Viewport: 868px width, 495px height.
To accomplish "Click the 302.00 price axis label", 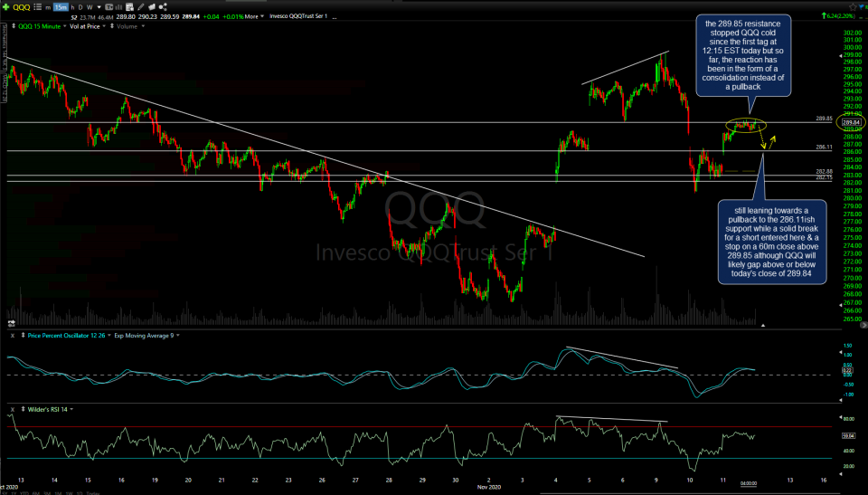I will [853, 33].
